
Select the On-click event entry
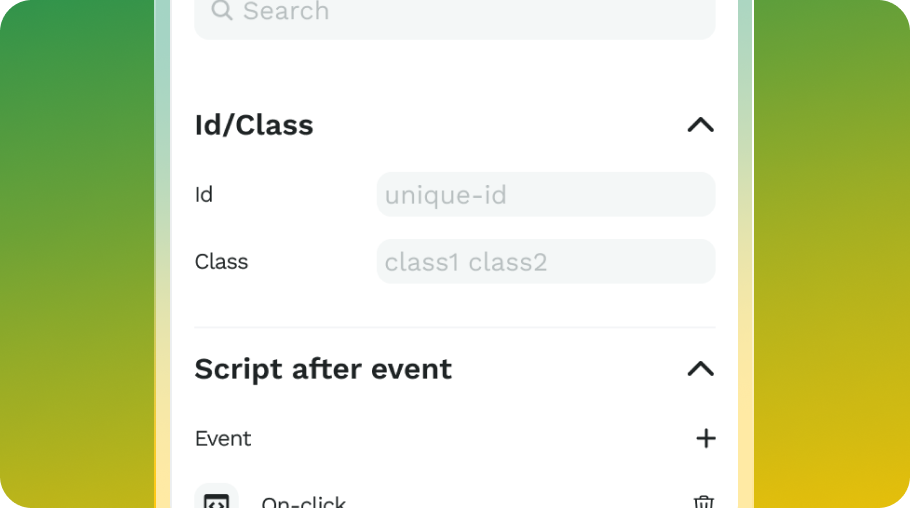pos(304,502)
